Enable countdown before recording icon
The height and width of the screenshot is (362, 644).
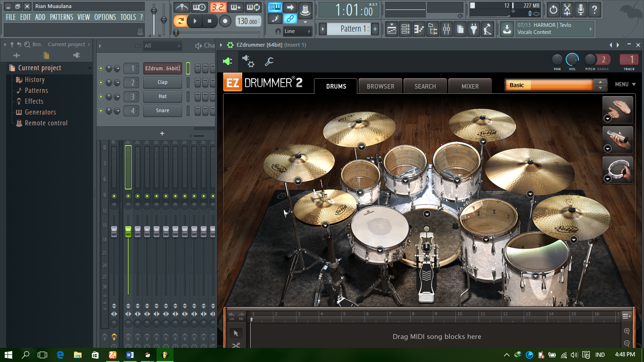(x=199, y=8)
